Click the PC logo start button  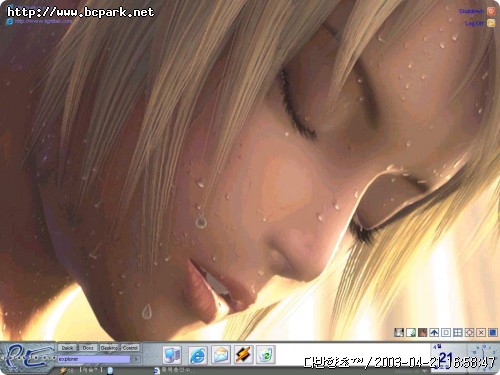point(28,357)
